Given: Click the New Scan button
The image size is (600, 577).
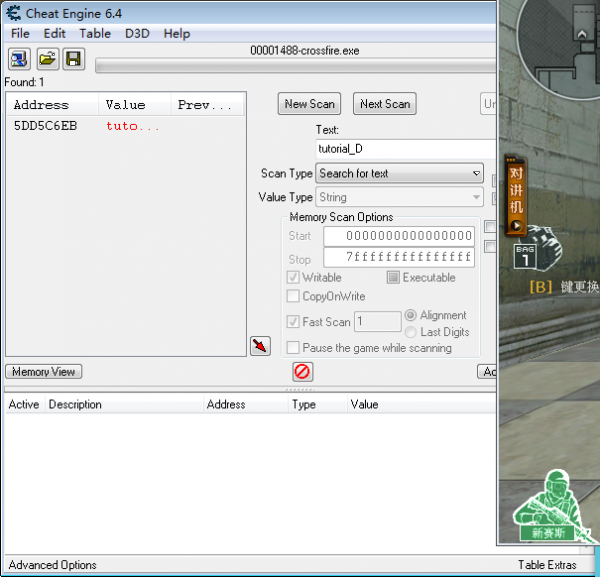Looking at the screenshot, I should pyautogui.click(x=309, y=104).
